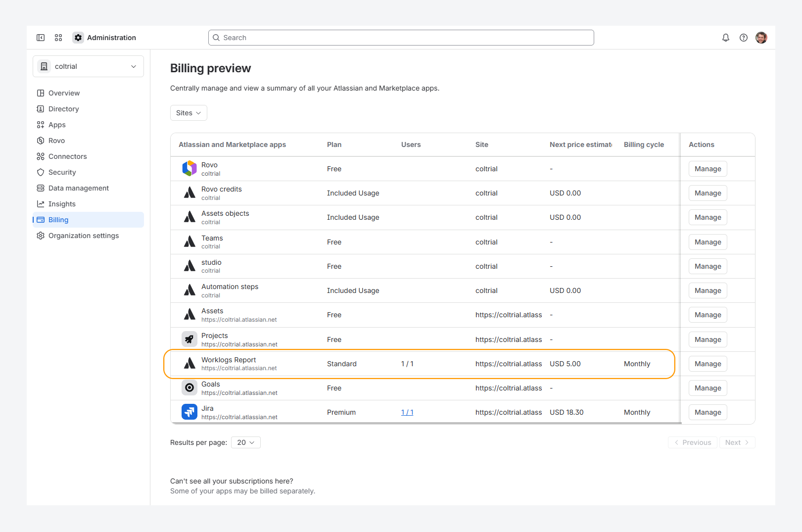Screen dimensions: 802x532
Task: Open the app switcher grid icon
Action: (58, 38)
